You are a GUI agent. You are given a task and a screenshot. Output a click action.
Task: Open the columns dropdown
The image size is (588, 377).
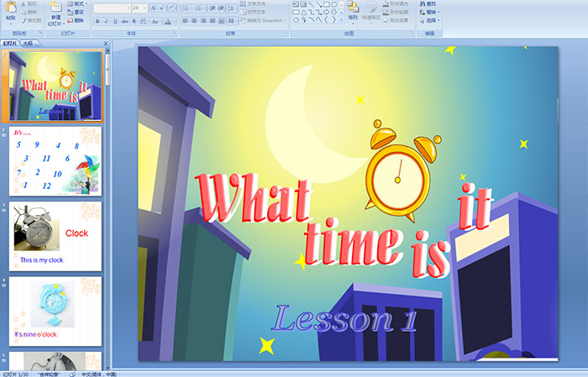click(232, 21)
